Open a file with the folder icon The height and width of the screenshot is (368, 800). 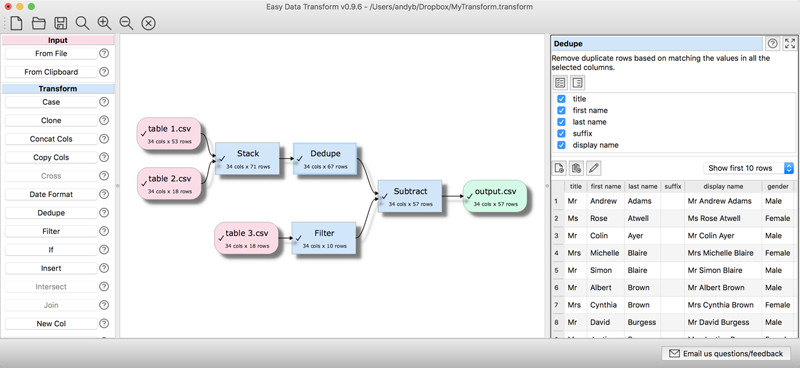[x=39, y=23]
